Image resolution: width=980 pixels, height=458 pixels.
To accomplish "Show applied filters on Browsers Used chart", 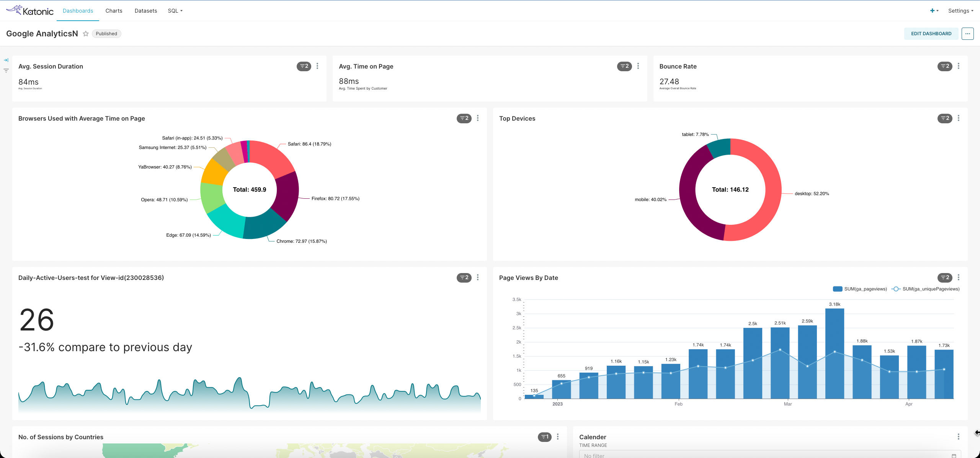I will (x=464, y=118).
